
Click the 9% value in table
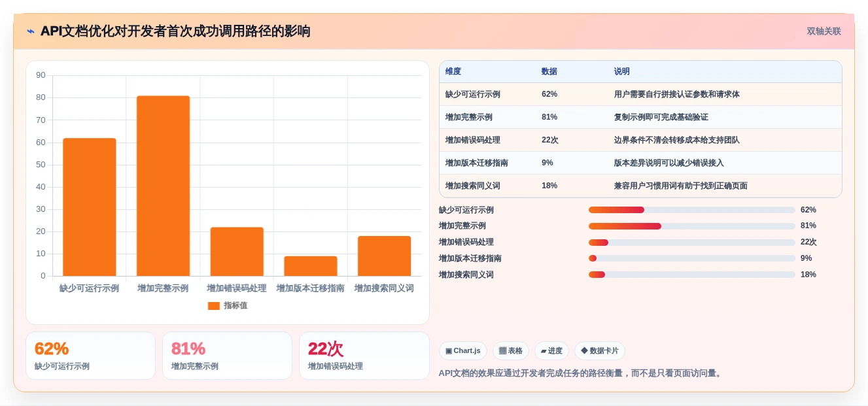tap(547, 163)
